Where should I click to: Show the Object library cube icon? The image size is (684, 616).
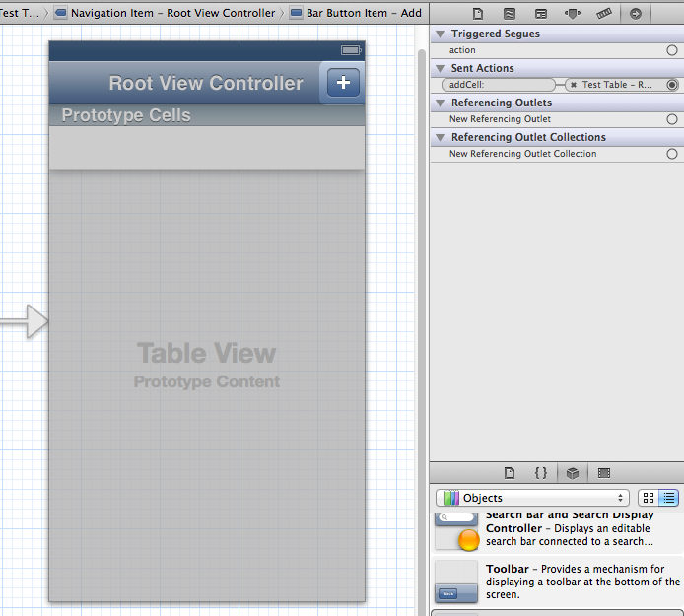click(x=573, y=473)
